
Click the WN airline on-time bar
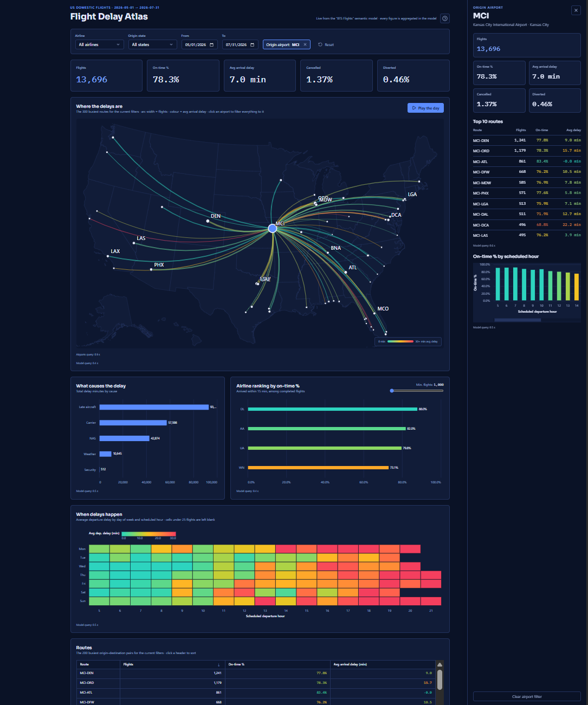(319, 468)
